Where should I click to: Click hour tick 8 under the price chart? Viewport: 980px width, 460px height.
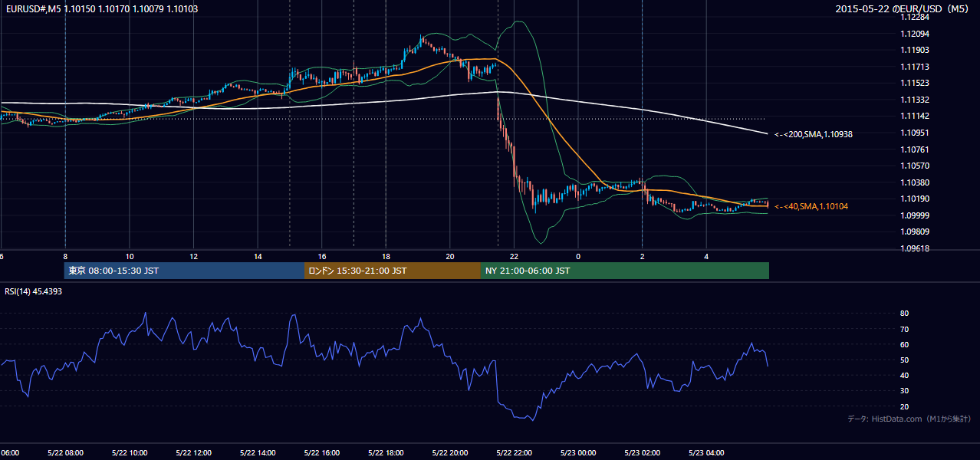coord(65,256)
